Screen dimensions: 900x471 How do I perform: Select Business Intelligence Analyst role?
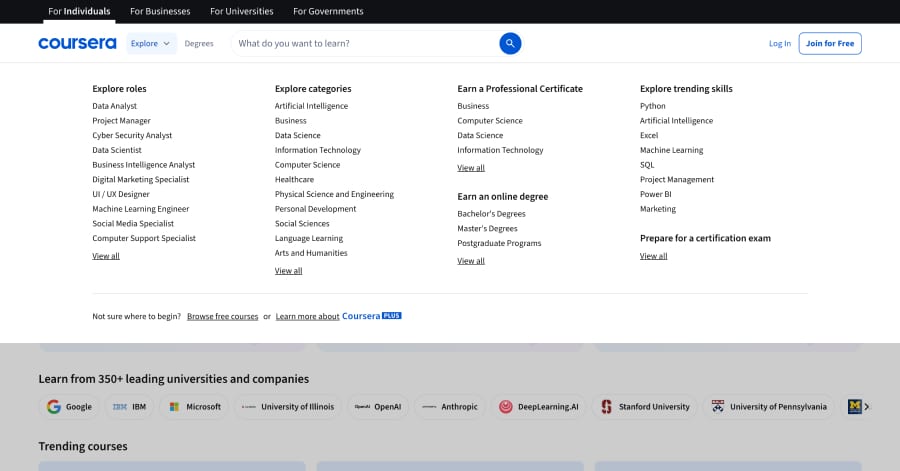point(143,165)
